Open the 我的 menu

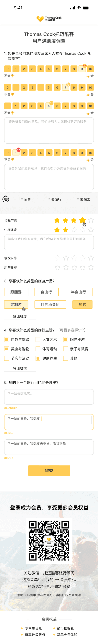point(26,199)
